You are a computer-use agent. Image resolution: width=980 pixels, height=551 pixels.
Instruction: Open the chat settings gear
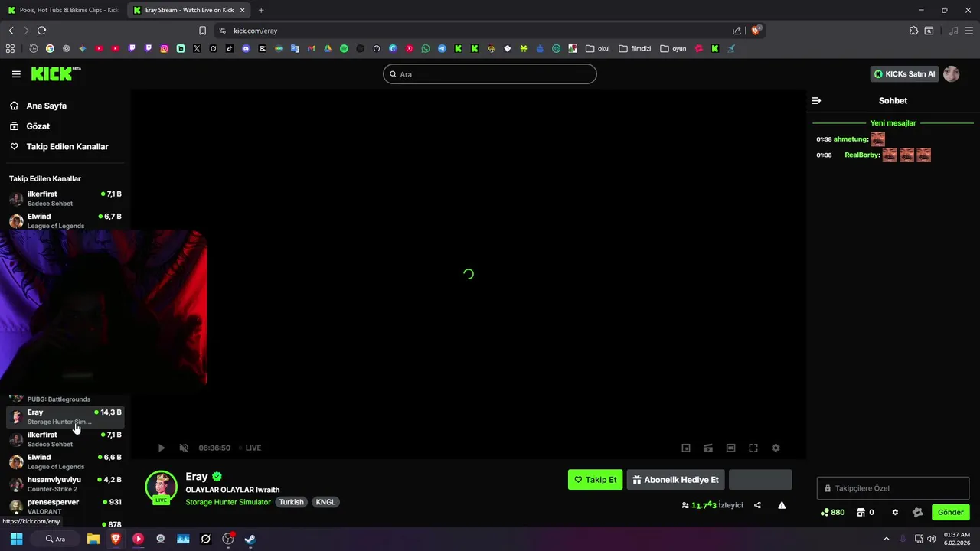(x=895, y=512)
